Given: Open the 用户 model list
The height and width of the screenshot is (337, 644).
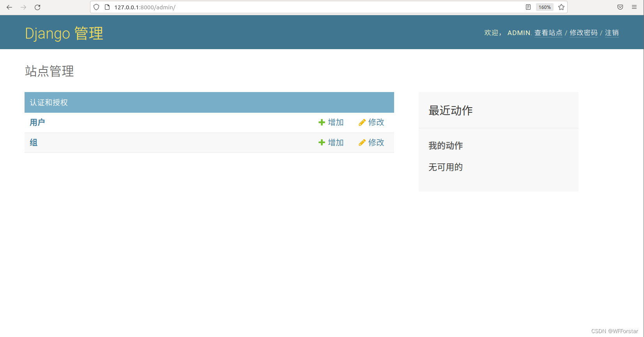Looking at the screenshot, I should click(x=37, y=122).
